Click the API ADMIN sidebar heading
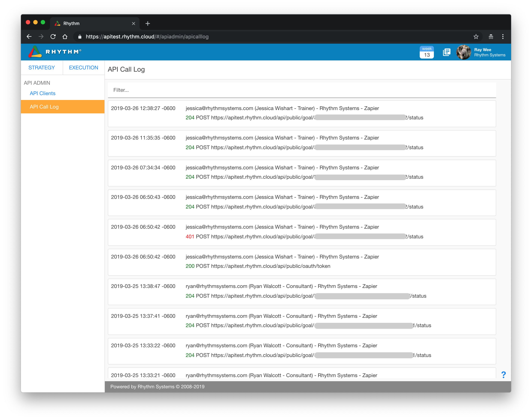Viewport: 532px width, 420px height. pyautogui.click(x=37, y=83)
